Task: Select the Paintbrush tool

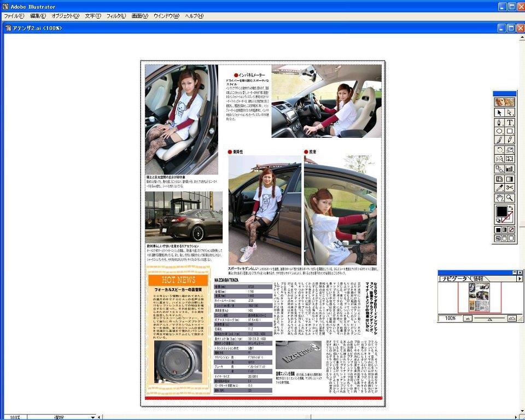Action: click(x=499, y=139)
